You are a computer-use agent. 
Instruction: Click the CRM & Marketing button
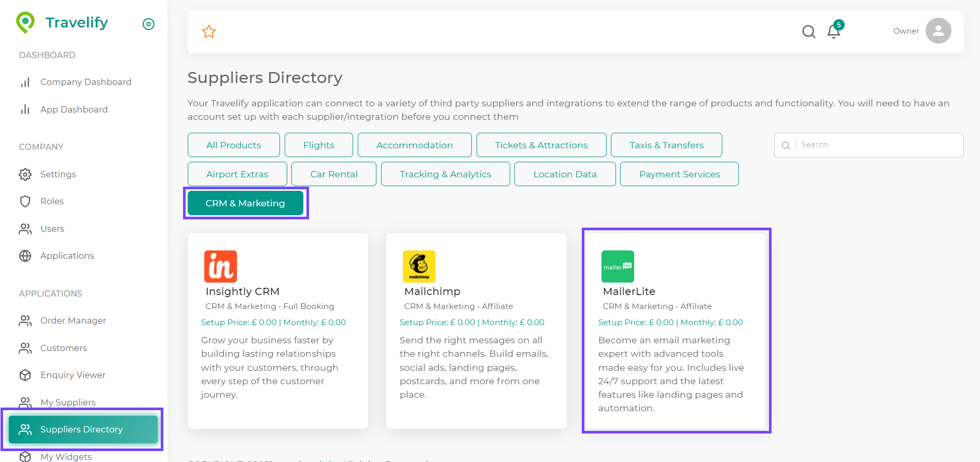click(245, 203)
